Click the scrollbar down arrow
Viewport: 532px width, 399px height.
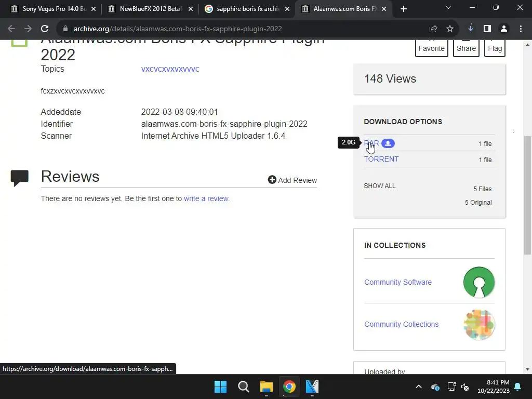tap(527, 369)
